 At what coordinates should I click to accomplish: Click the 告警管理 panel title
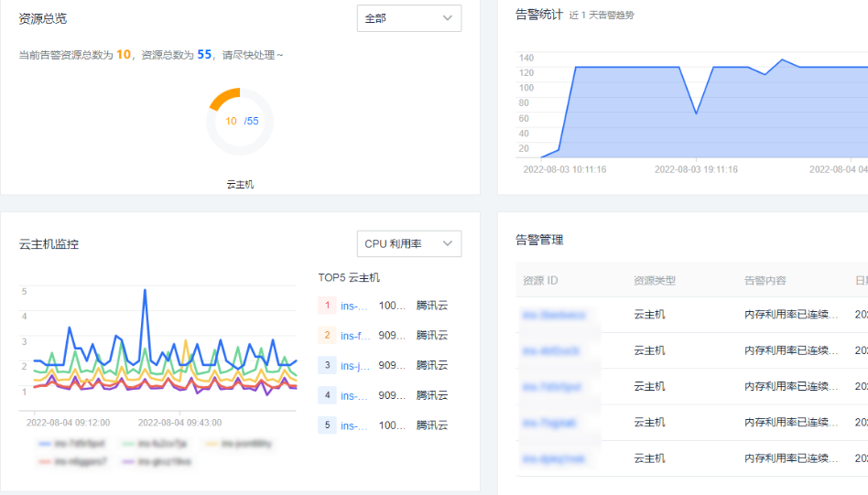point(539,240)
